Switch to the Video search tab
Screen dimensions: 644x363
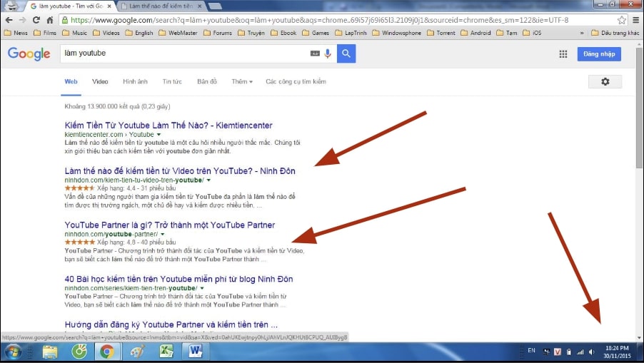point(100,81)
